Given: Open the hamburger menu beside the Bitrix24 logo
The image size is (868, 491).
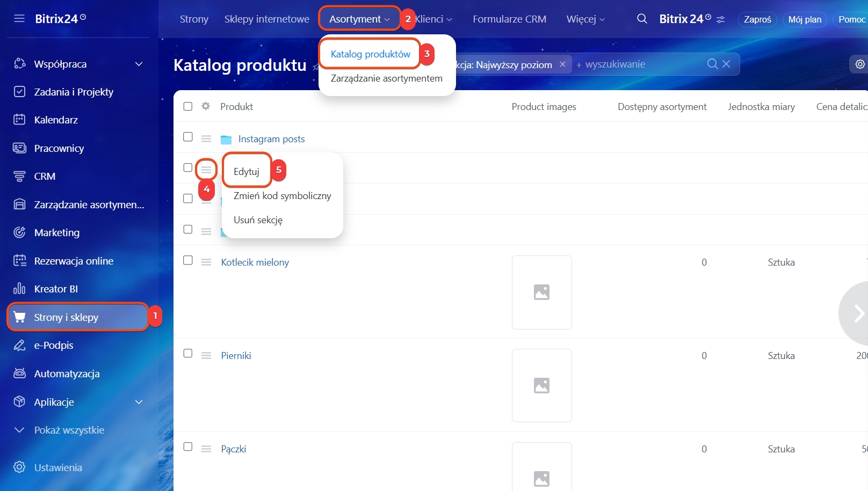Looking at the screenshot, I should pos(19,19).
